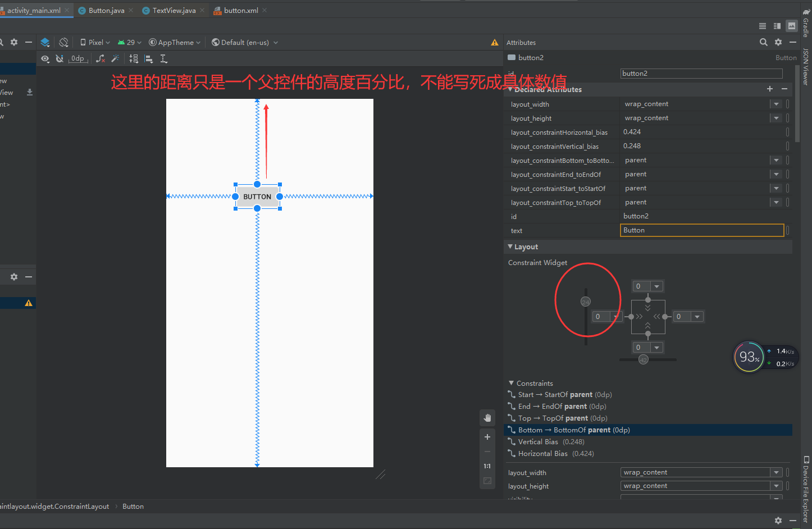812x529 pixels.
Task: Collapse the Constraints list
Action: (511, 383)
